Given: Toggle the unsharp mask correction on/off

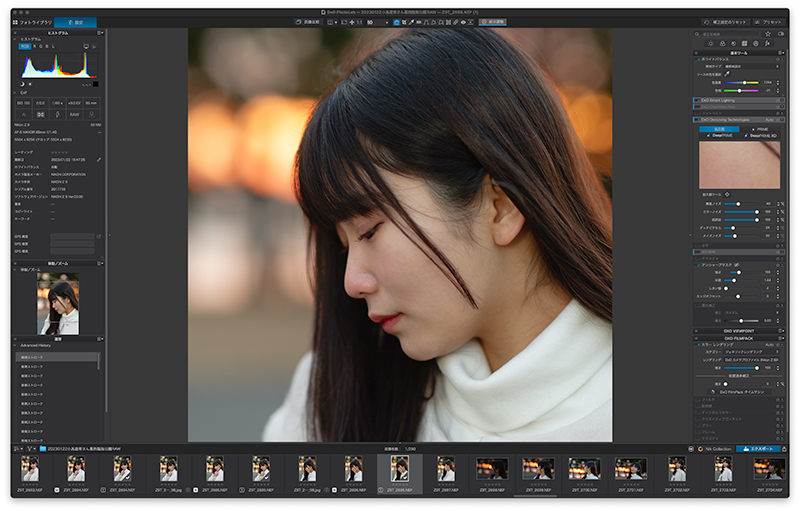Looking at the screenshot, I should pos(698,265).
